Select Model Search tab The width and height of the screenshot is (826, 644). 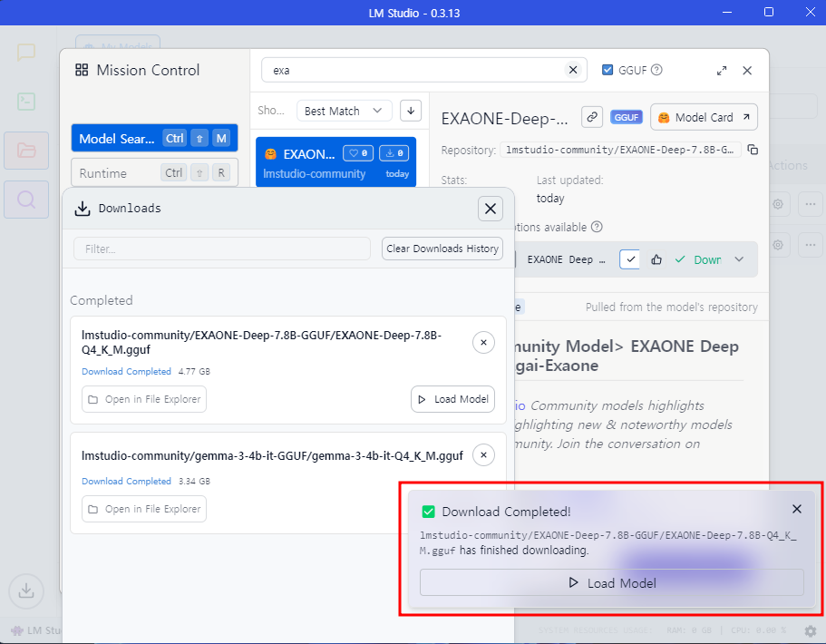(154, 138)
